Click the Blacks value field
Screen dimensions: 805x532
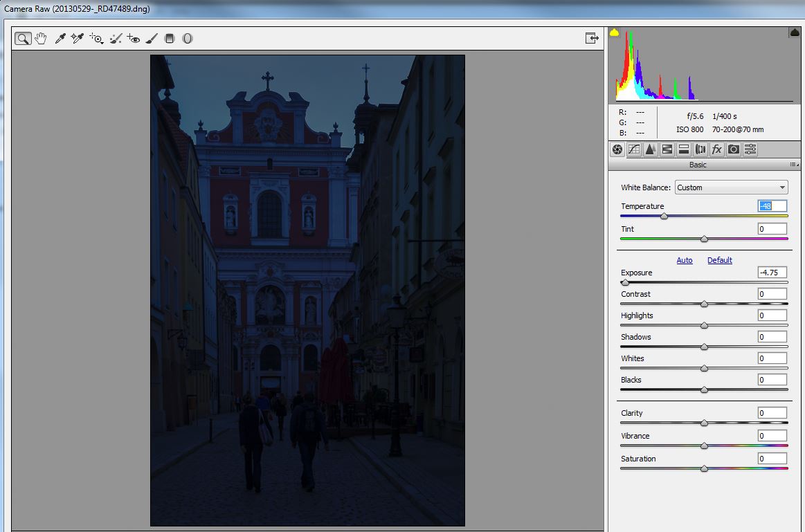point(772,380)
